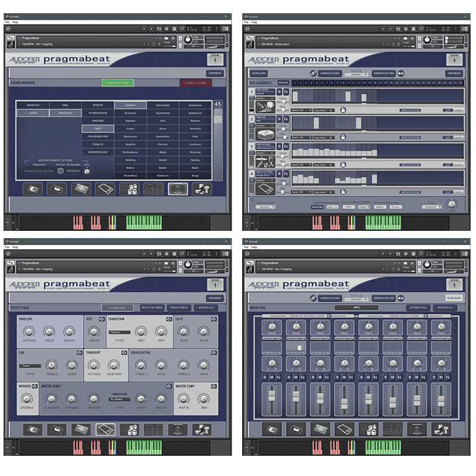Select the step-grid loops icon in Effects Page window

pyautogui.click(x=154, y=430)
